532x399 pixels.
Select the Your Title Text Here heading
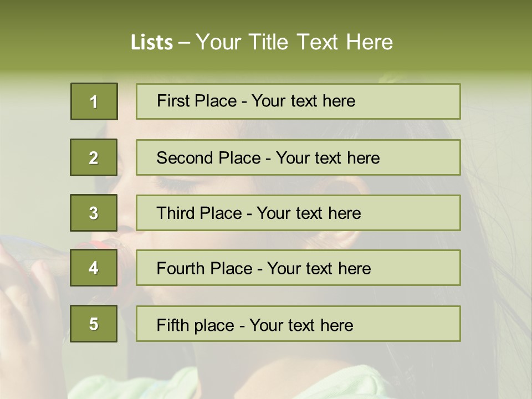click(294, 42)
